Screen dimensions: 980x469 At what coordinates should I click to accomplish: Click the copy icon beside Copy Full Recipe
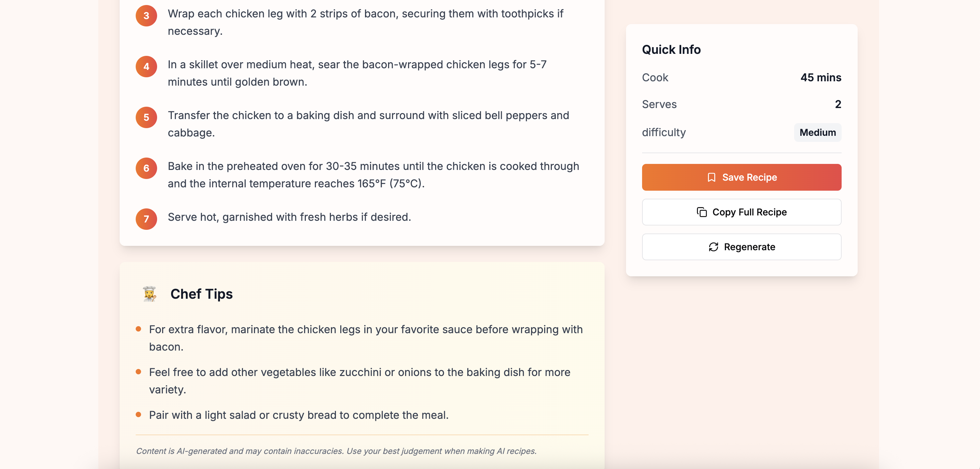[702, 212]
